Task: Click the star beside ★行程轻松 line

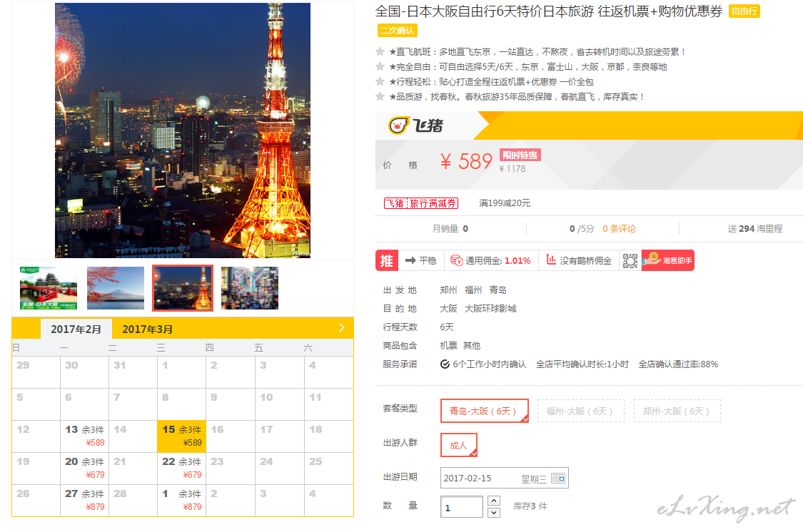Action: (380, 81)
